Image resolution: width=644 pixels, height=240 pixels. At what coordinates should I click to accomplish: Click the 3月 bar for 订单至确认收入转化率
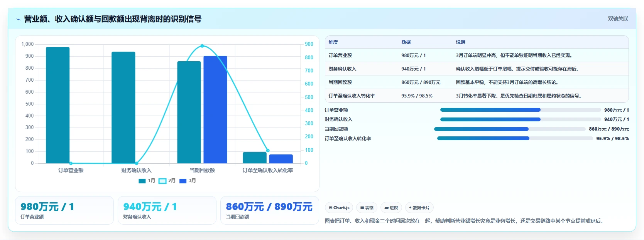281,159
